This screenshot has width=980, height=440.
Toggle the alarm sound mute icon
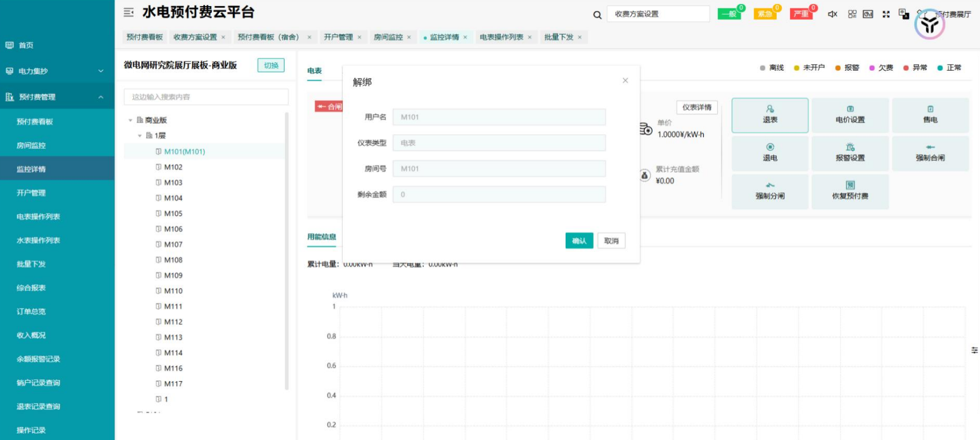pyautogui.click(x=833, y=14)
